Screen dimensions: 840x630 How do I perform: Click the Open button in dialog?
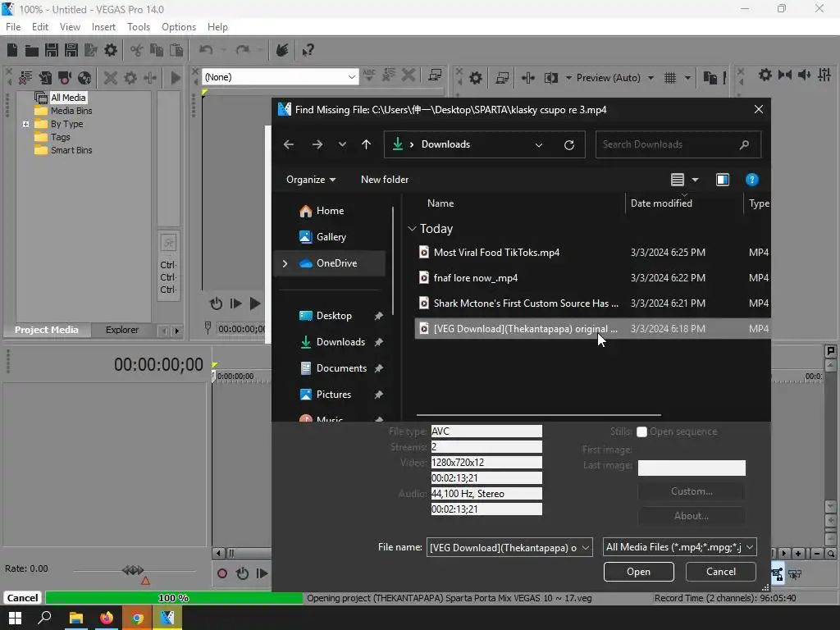638,572
